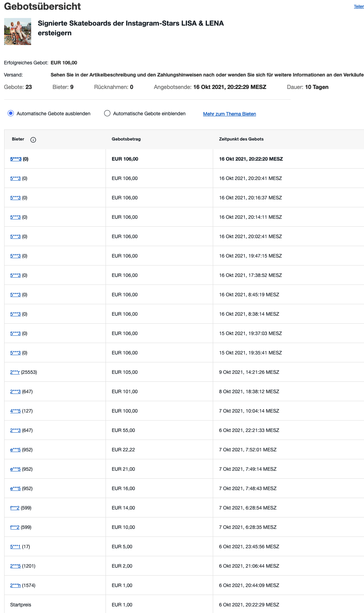
Task: Click timestamp 6 Okt 2021, 23:45:56 MESZ
Action: click(x=249, y=547)
